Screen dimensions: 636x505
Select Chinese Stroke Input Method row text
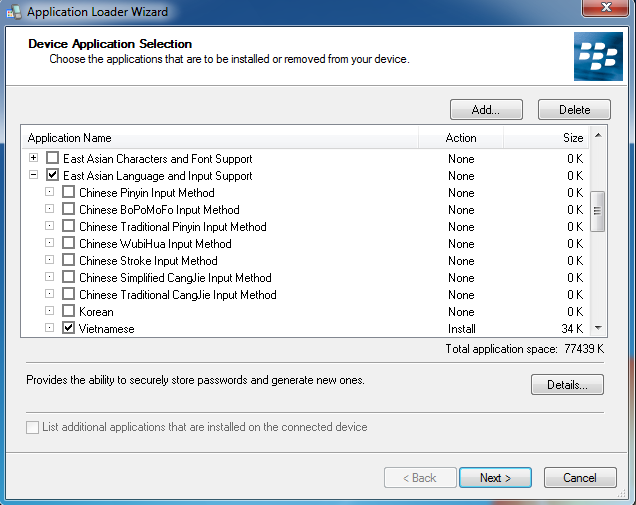coord(148,260)
